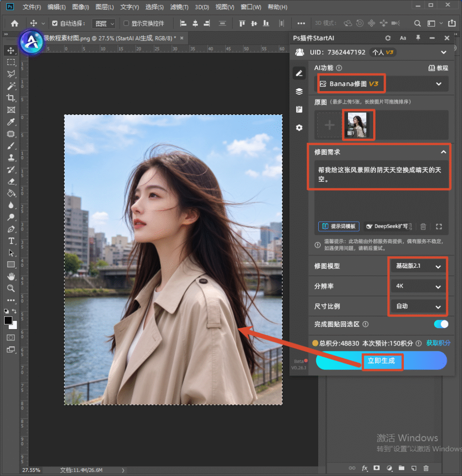The image size is (462, 476).
Task: Open the Edit Toolbar three-dots menu
Action: [x=11, y=300]
